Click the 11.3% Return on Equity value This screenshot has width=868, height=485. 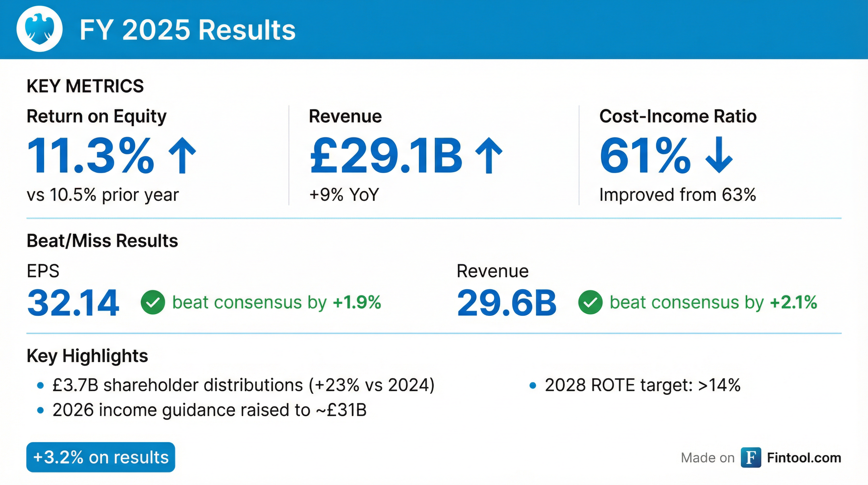(x=90, y=156)
